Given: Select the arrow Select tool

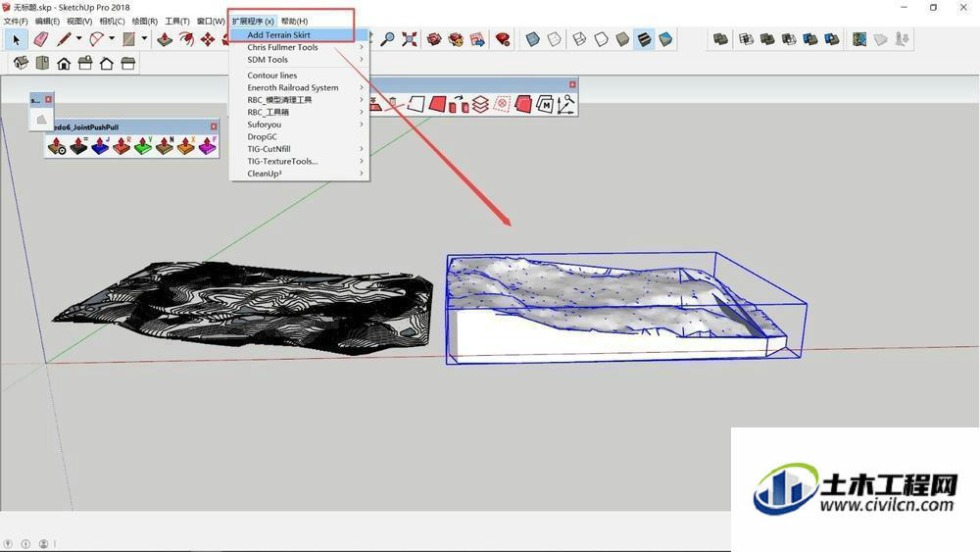Looking at the screenshot, I should click(x=17, y=39).
